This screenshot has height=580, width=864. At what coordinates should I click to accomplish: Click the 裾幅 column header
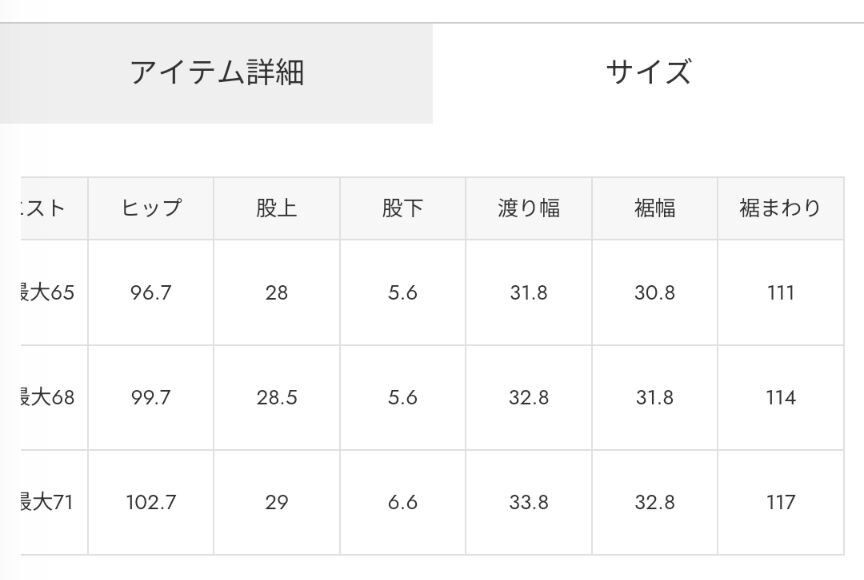[x=654, y=208]
